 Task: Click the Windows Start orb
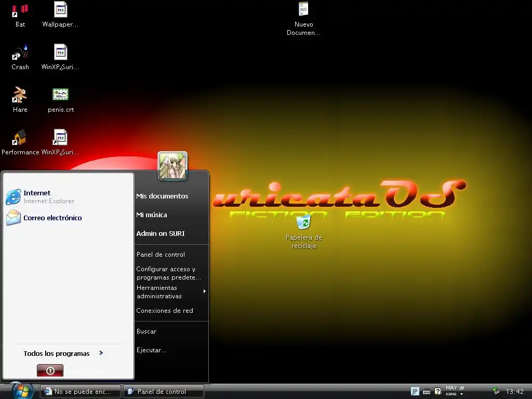23,391
